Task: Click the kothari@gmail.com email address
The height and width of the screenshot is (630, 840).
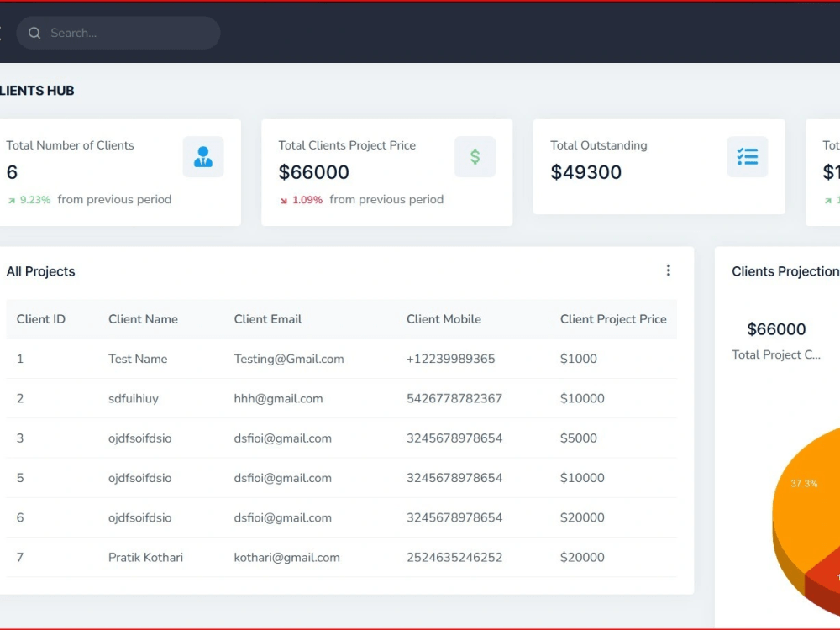Action: click(x=286, y=557)
